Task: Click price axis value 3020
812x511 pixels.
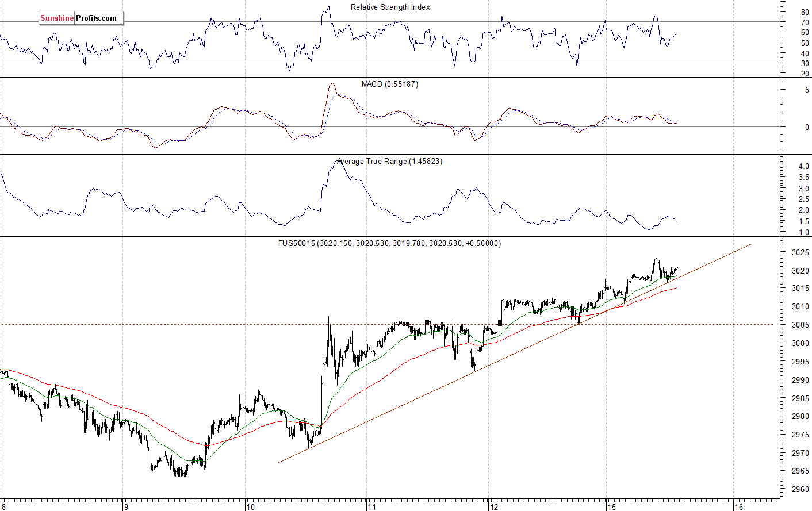Action: tap(800, 271)
